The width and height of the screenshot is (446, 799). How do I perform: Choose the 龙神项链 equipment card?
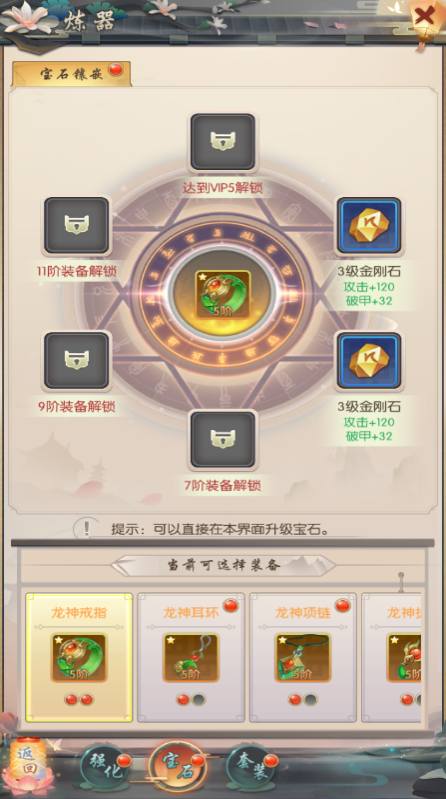[x=303, y=657]
